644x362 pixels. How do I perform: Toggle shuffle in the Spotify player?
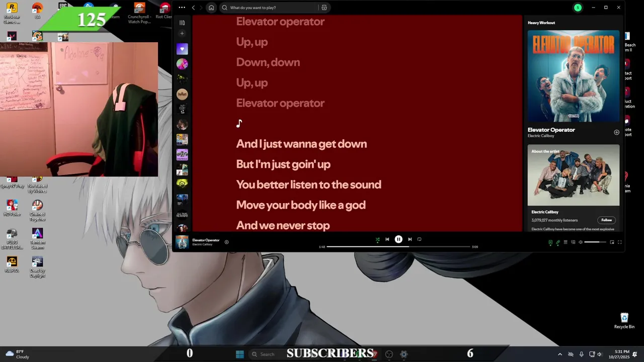tap(377, 239)
